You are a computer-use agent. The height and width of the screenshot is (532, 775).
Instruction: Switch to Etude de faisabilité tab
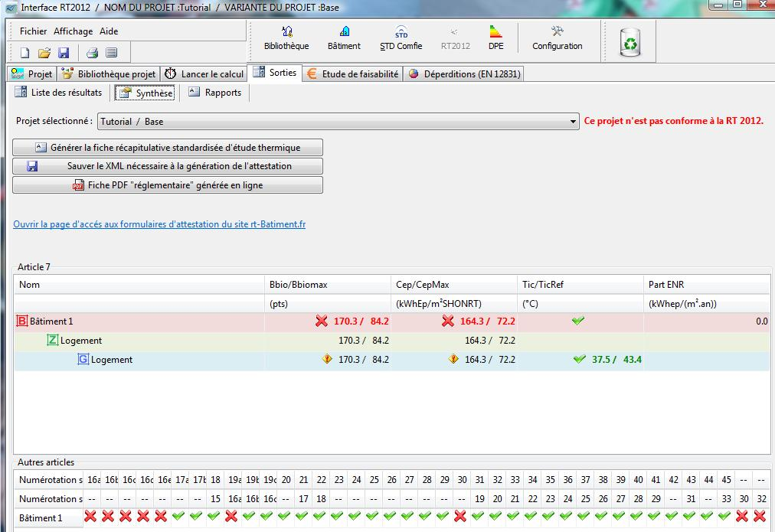tap(353, 74)
